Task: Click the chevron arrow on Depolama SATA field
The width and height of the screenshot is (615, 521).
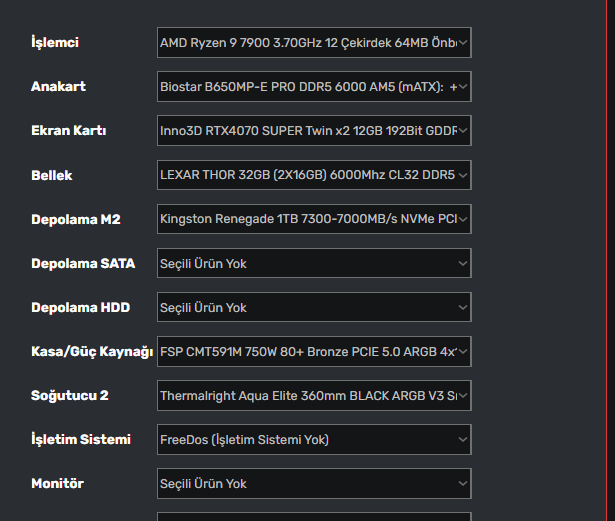Action: click(463, 263)
